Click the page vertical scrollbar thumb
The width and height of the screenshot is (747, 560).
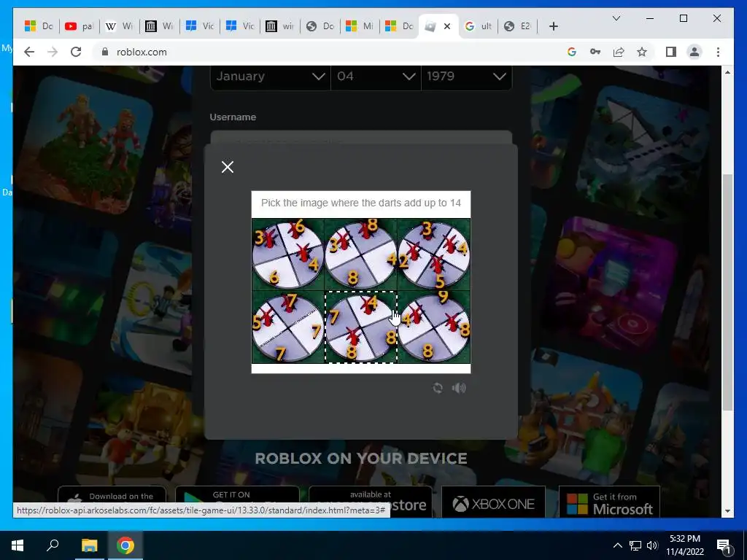[727, 292]
